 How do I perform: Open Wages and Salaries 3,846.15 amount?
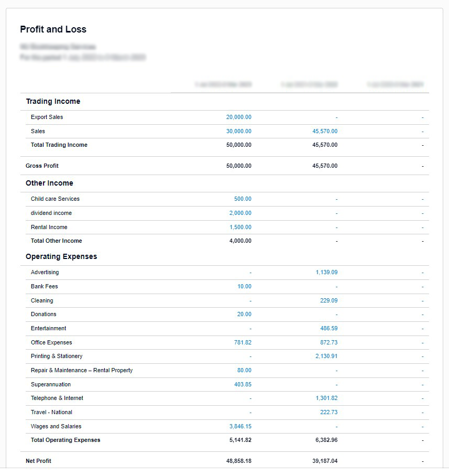(240, 427)
